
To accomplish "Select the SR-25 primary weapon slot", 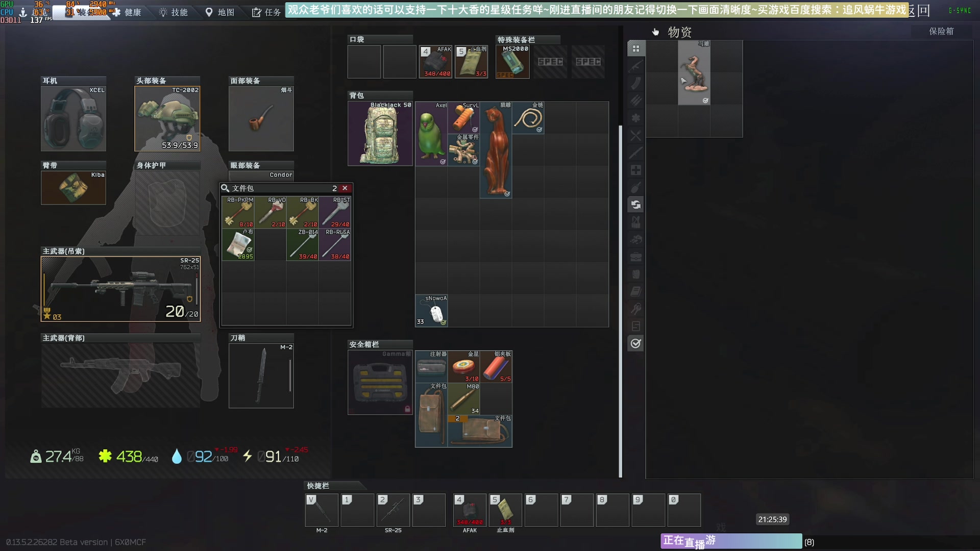I will coord(120,289).
